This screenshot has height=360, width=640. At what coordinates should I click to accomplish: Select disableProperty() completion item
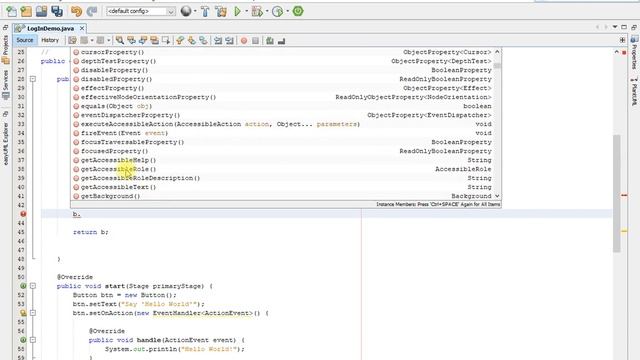[x=282, y=70]
